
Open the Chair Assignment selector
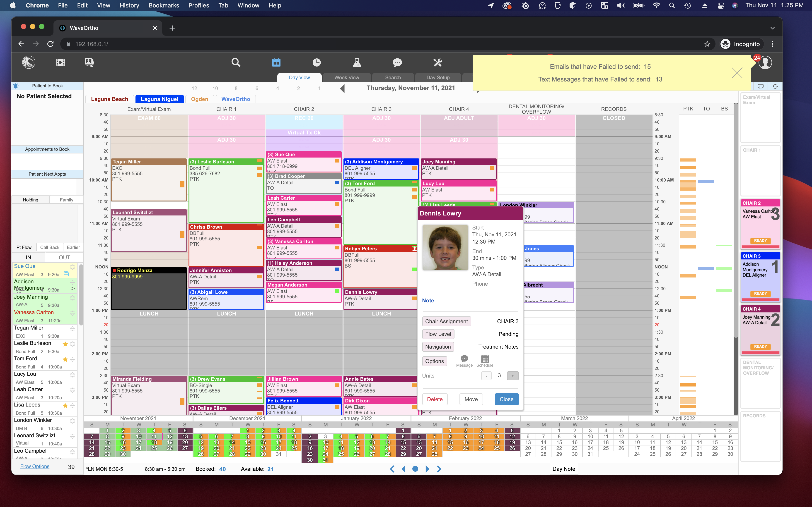(446, 321)
